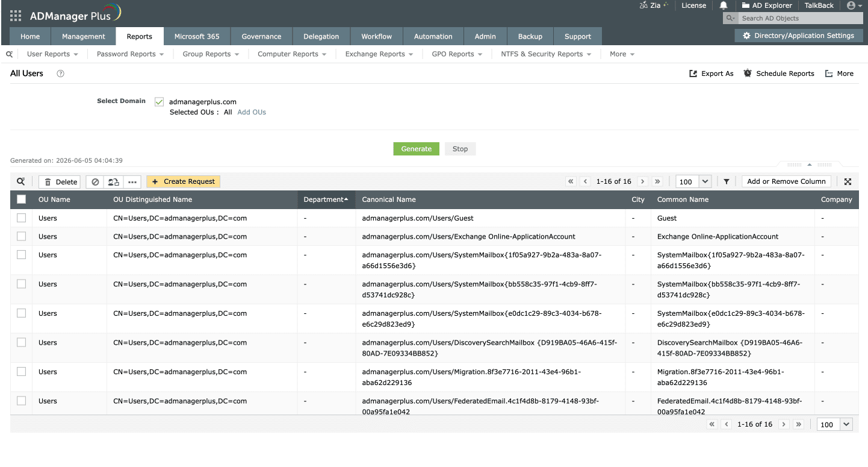The height and width of the screenshot is (467, 868).
Task: Go to previous page in bottom pager
Action: tap(727, 424)
